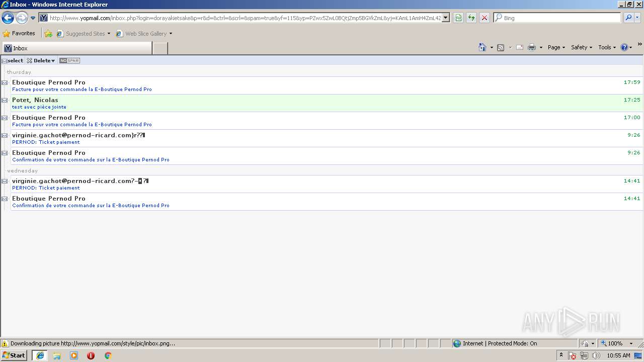
Task: Open Windows Media Player taskbar icon
Action: 74,355
